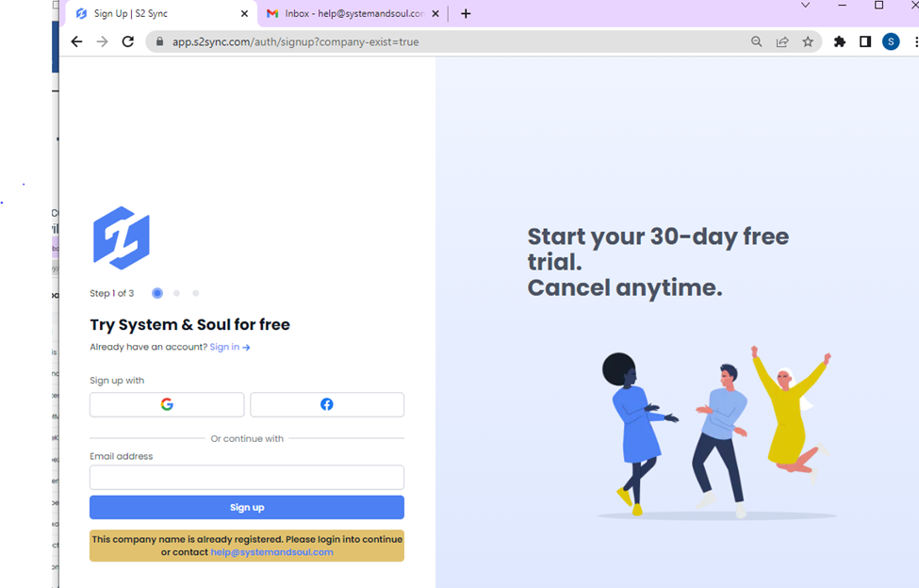The image size is (919, 588).
Task: Close the Sign Up S2 Sync tab
Action: coord(244,13)
